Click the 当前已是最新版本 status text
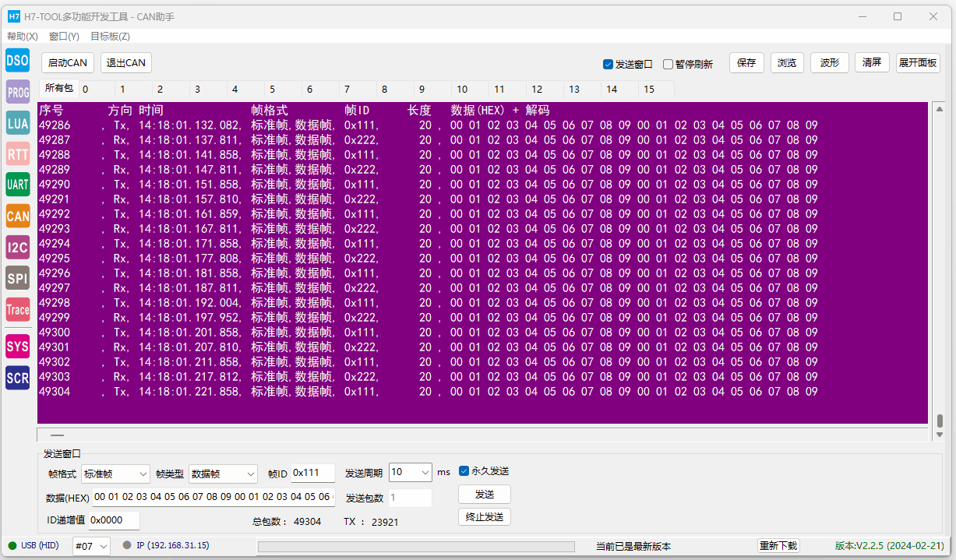Viewport: 956px width, 560px height. point(633,547)
